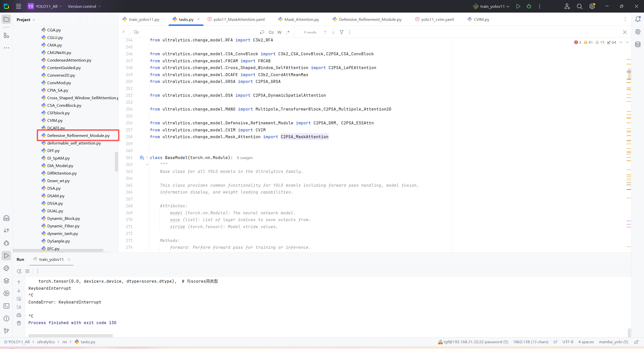Screen dimensions: 644x349
Task: Click the mamba_yolo interpreter in status bar
Action: point(613,342)
